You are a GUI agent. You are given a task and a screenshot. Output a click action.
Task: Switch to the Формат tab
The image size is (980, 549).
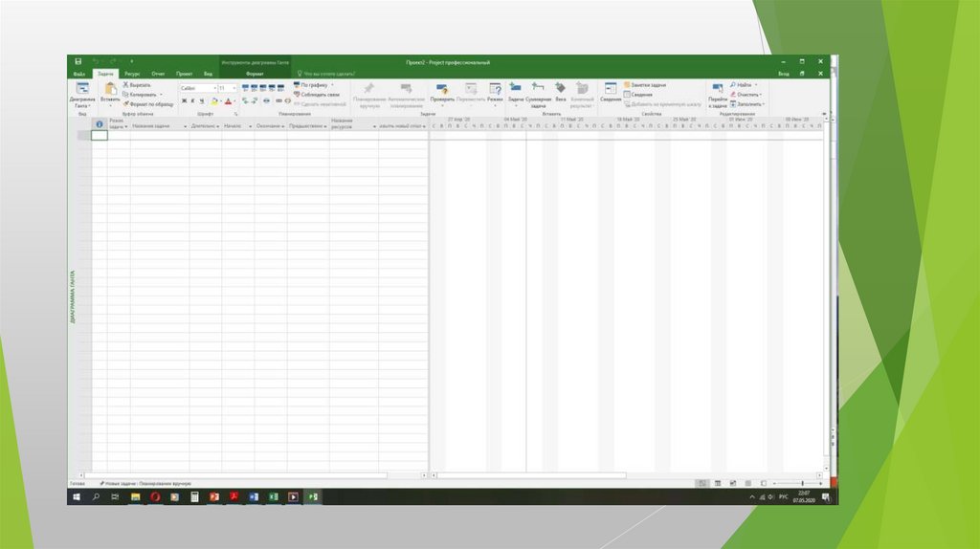[255, 74]
